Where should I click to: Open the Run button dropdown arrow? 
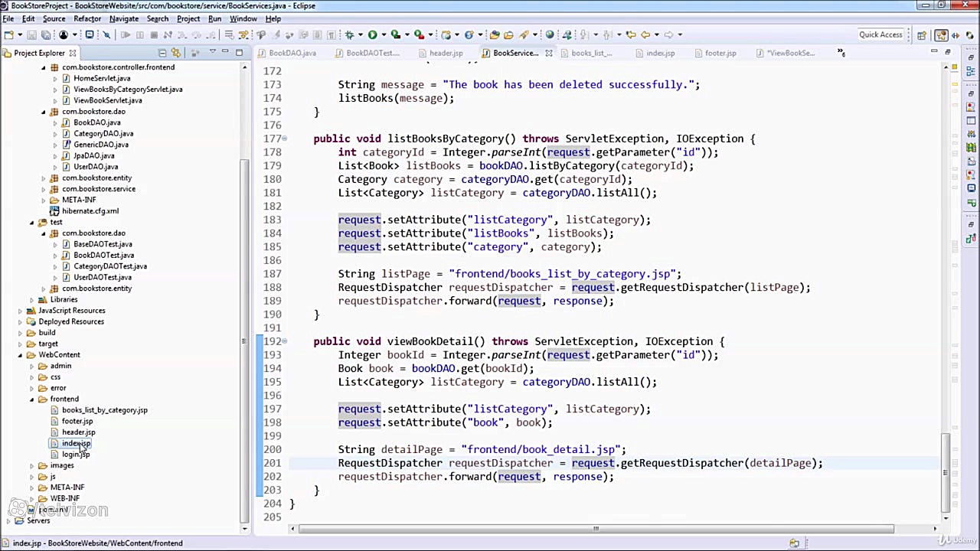pos(384,34)
